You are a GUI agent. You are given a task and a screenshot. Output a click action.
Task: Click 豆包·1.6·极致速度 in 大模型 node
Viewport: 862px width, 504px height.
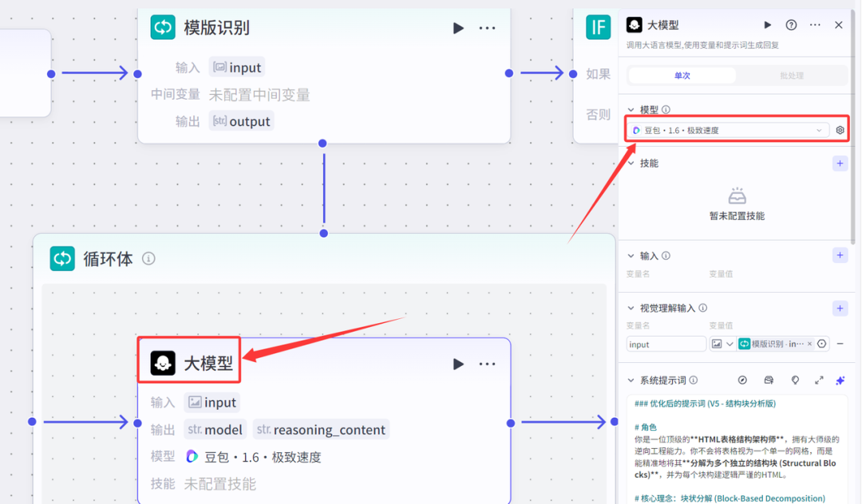[x=254, y=457]
